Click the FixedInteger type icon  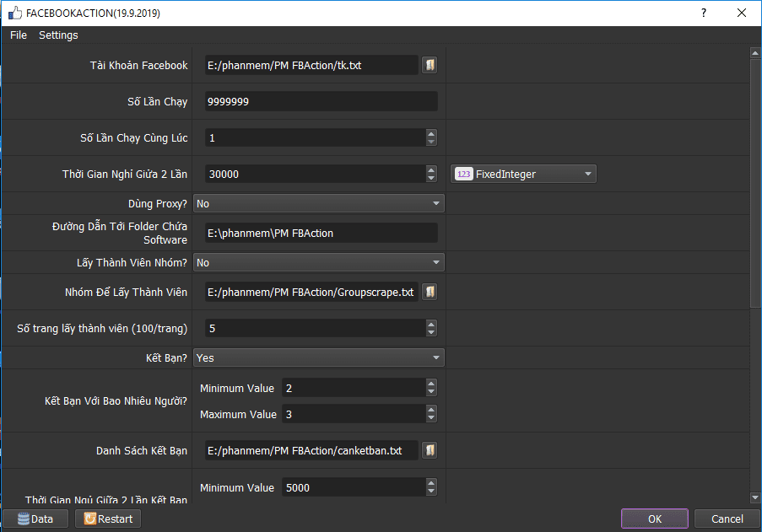pyautogui.click(x=463, y=174)
